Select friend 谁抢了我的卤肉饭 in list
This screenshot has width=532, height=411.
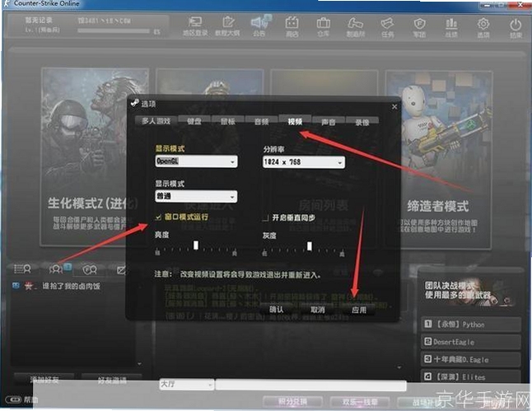72,286
